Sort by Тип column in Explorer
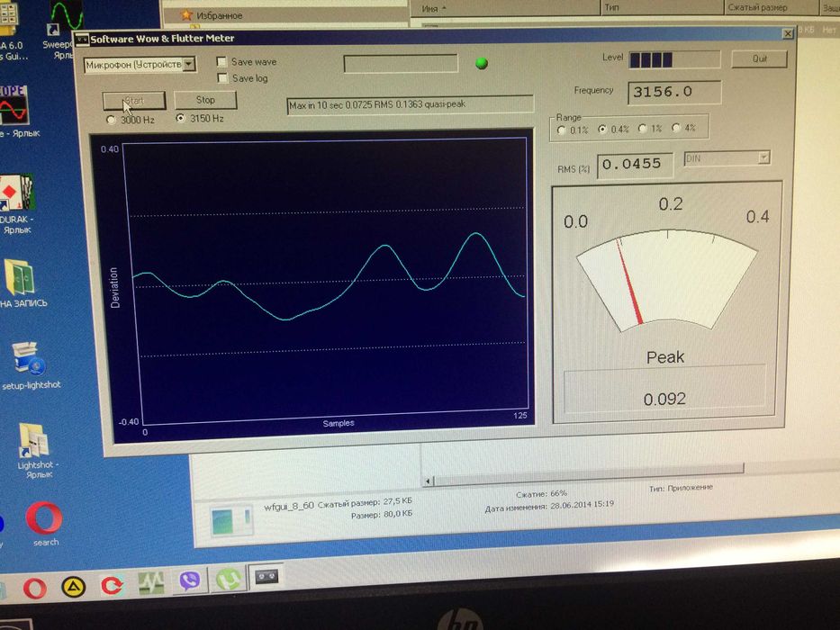The height and width of the screenshot is (630, 840). click(x=661, y=7)
